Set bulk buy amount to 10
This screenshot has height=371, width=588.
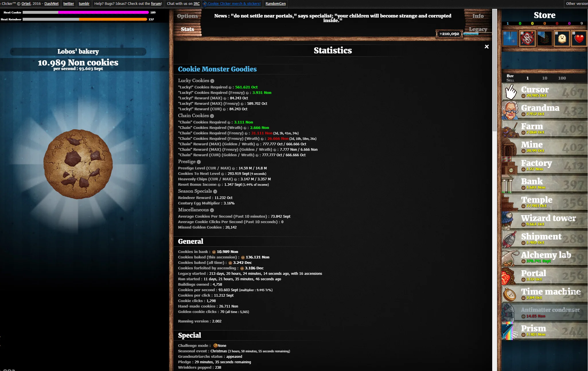coord(544,78)
